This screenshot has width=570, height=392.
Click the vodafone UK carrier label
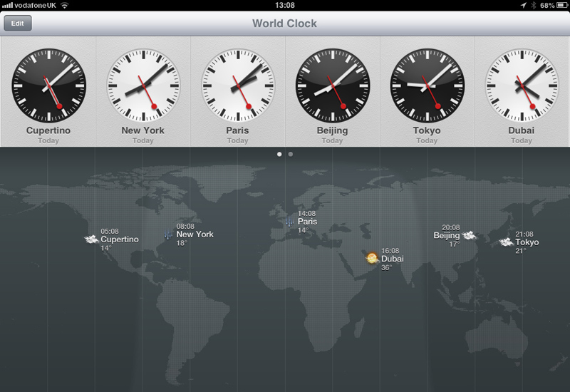click(x=35, y=6)
